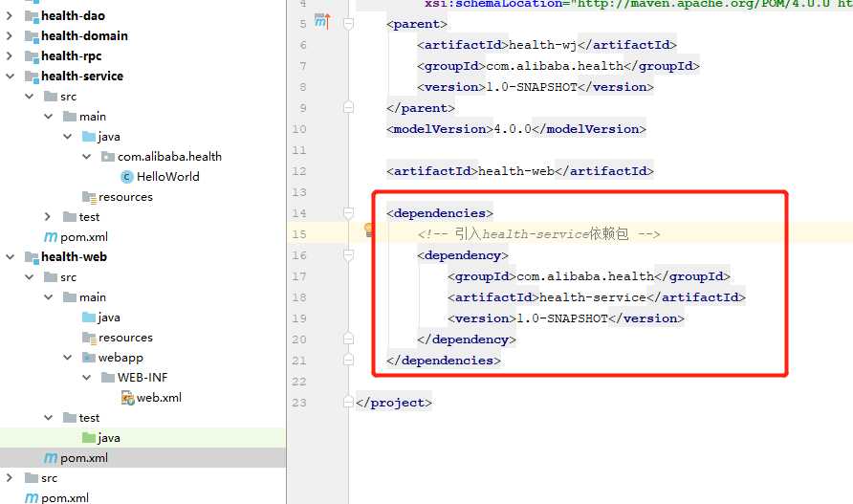Screen dimensions: 853x504
Task: Select the health-dao module folder icon
Action: pos(32,16)
